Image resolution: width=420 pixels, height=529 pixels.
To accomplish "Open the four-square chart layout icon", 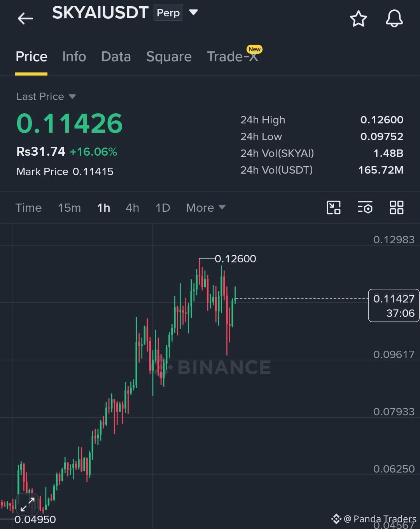I will tap(396, 207).
